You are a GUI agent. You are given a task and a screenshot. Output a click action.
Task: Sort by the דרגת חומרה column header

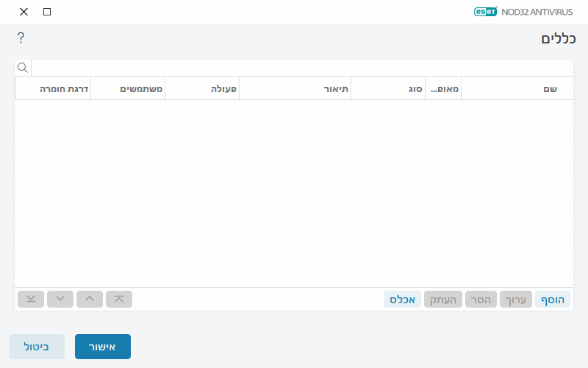tap(53, 88)
